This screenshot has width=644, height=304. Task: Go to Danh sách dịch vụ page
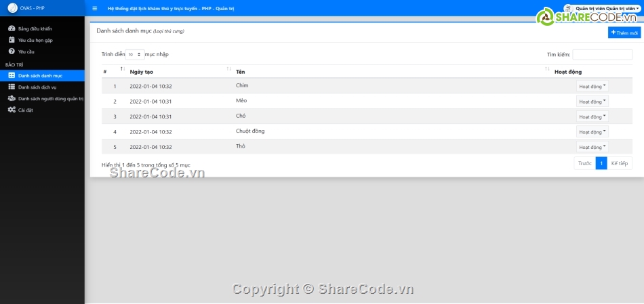pyautogui.click(x=37, y=87)
